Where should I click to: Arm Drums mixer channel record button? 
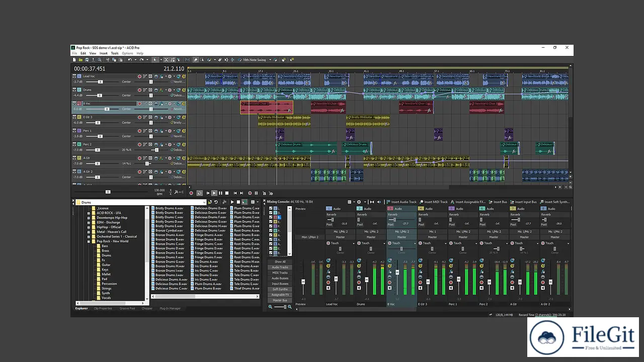click(x=359, y=283)
